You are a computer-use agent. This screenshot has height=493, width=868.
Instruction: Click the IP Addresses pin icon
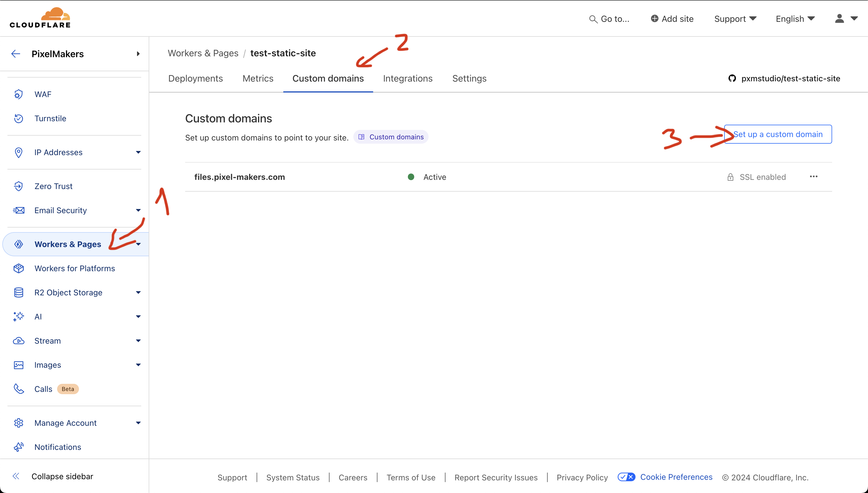coord(19,152)
